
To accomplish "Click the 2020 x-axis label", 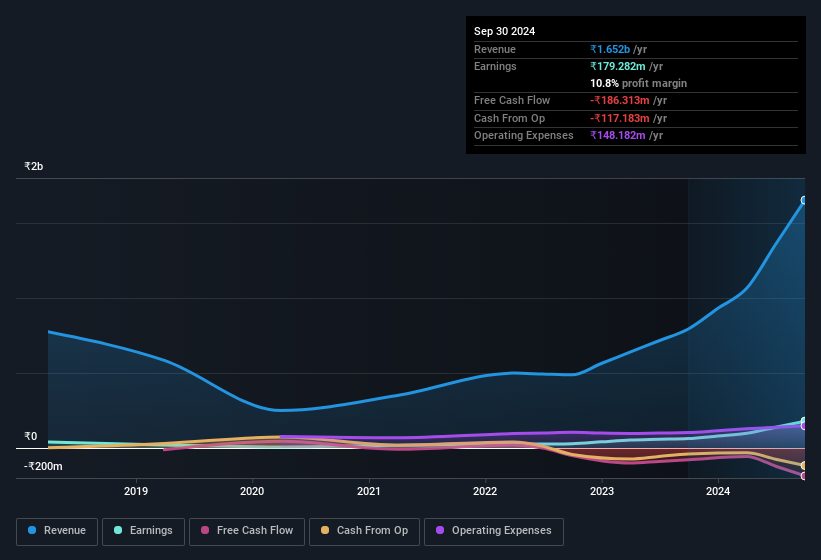I will (252, 491).
